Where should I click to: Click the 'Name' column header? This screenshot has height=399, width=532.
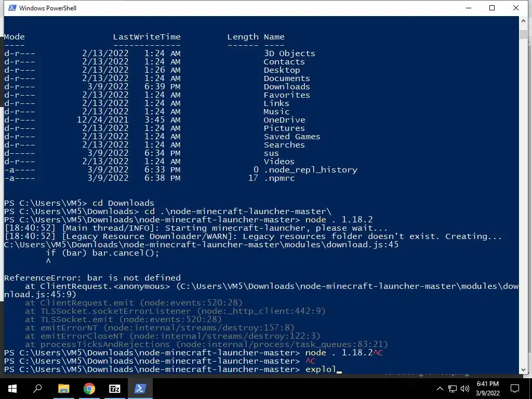274,37
